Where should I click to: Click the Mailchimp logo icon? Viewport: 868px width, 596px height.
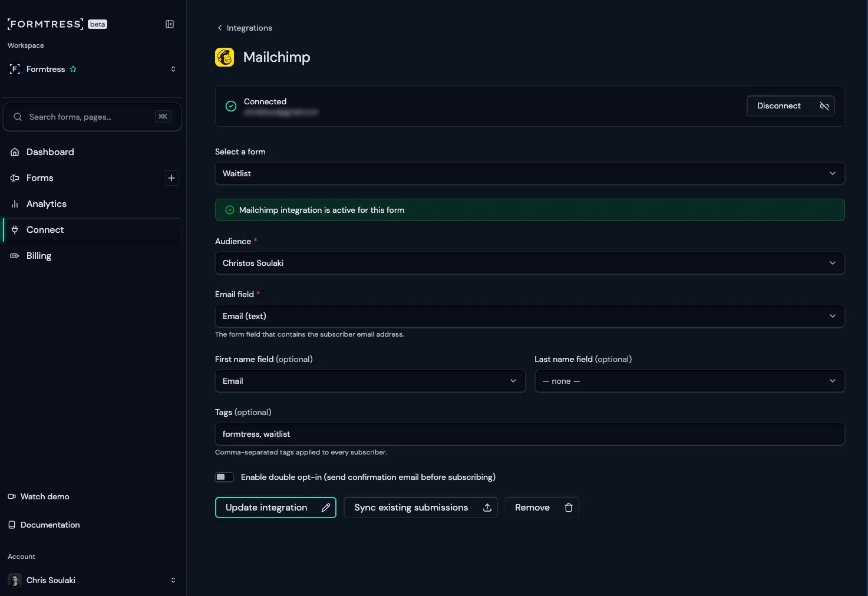pyautogui.click(x=225, y=57)
